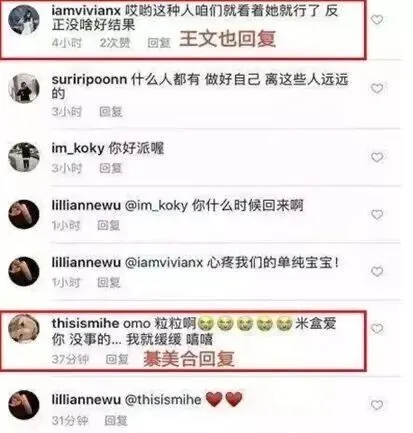This screenshot has height=433, width=413.
Task: Like im_koky's comment 你好派喔
Action: coord(377,157)
